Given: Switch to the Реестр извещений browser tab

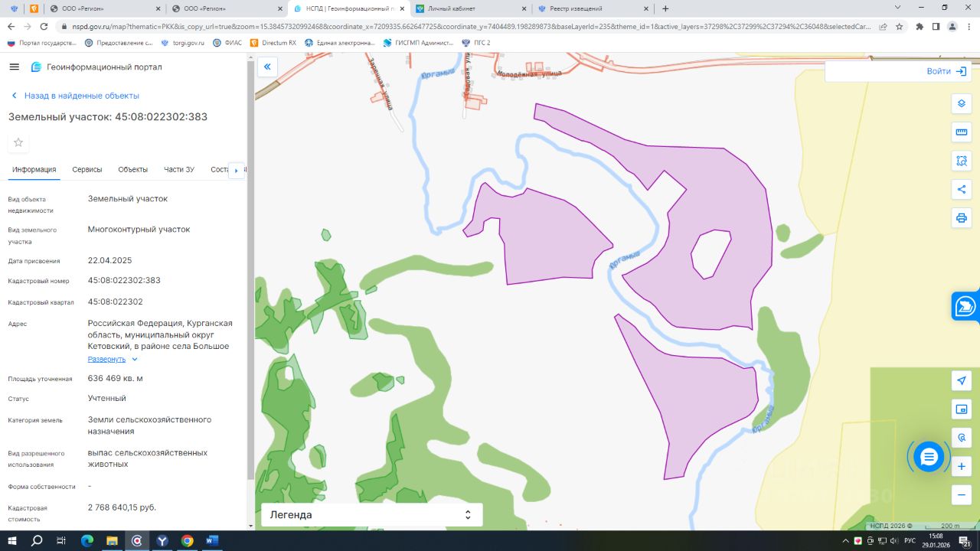Looking at the screenshot, I should click(593, 8).
